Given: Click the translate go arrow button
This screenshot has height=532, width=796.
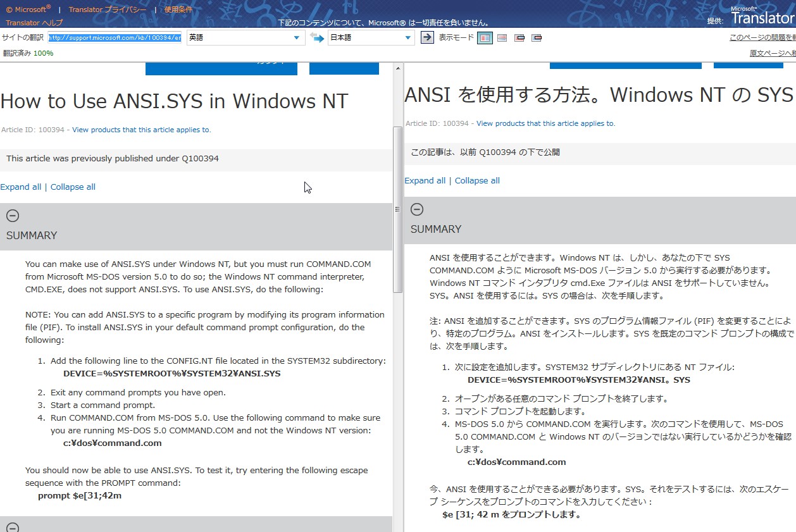Looking at the screenshot, I should point(427,37).
